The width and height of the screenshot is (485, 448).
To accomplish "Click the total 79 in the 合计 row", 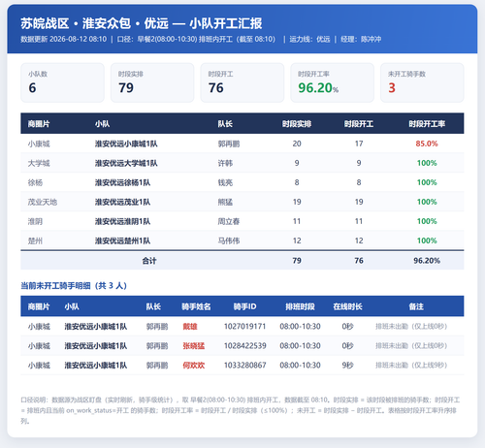I will point(297,261).
